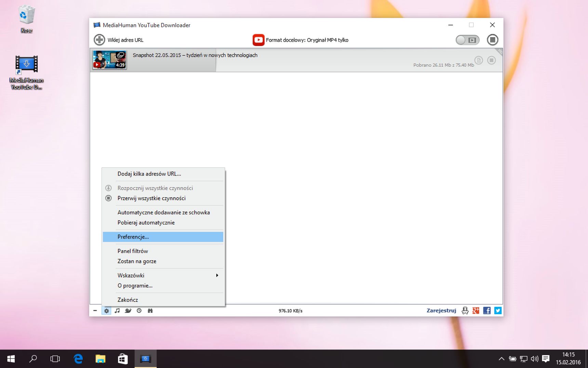Click the Google Plus icon
Image resolution: width=588 pixels, height=368 pixels.
(476, 310)
